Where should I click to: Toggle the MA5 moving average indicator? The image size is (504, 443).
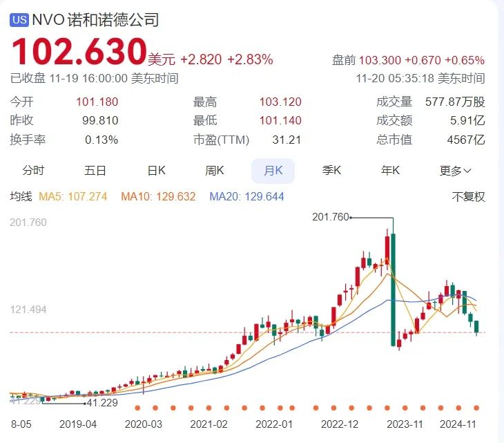coord(72,197)
